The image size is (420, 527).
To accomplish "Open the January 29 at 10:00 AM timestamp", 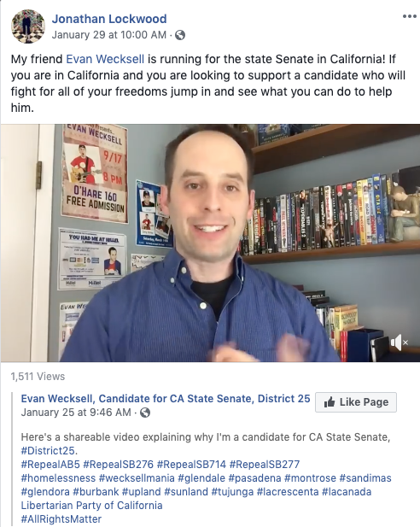I will 109,35.
